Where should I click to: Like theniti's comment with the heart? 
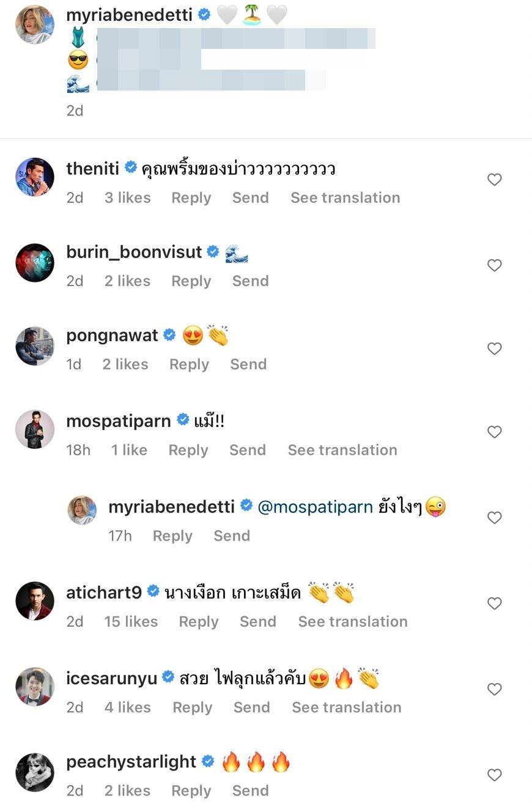coord(494,179)
